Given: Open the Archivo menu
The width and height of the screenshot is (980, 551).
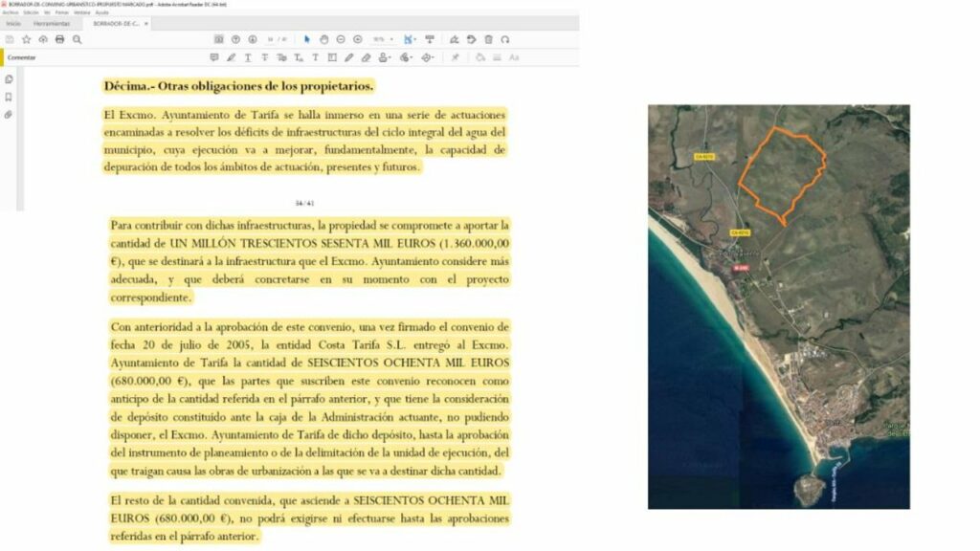Looking at the screenshot, I should tap(12, 13).
